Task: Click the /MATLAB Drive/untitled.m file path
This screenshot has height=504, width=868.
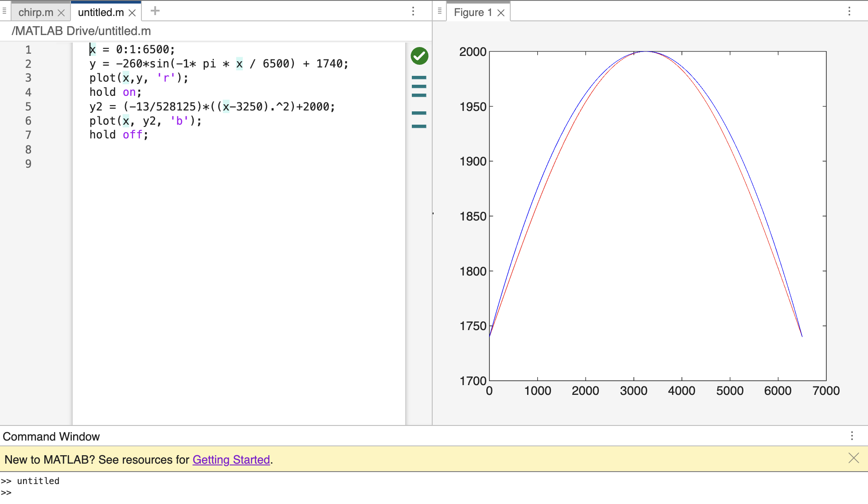Action: click(x=81, y=31)
